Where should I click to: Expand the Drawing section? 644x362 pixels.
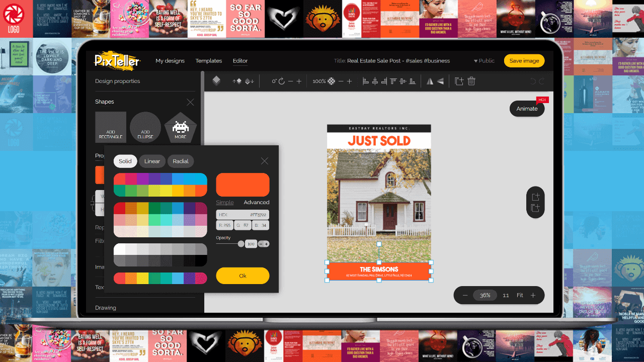pyautogui.click(x=106, y=308)
